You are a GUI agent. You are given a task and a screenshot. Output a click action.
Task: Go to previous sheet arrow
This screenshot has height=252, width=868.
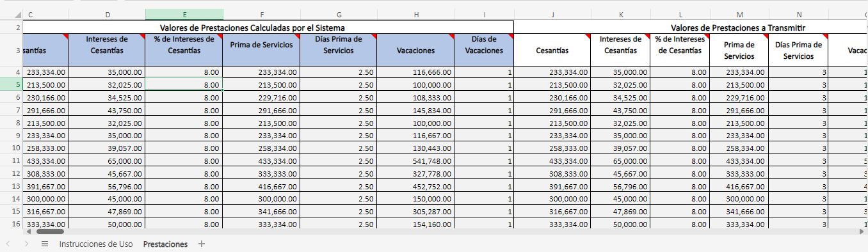8,244
